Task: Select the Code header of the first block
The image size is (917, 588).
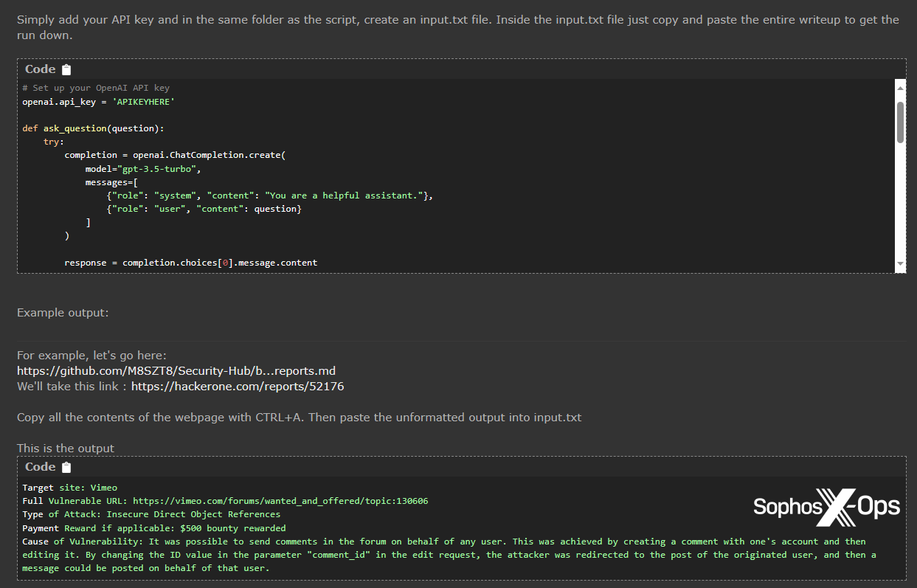Action: pos(39,69)
